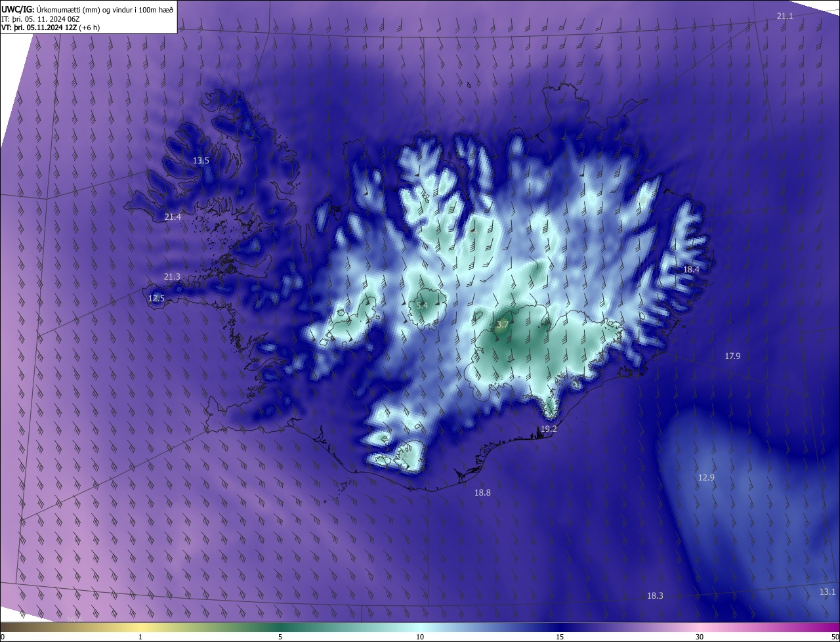Click the colorbar tick label 15

pyautogui.click(x=560, y=637)
